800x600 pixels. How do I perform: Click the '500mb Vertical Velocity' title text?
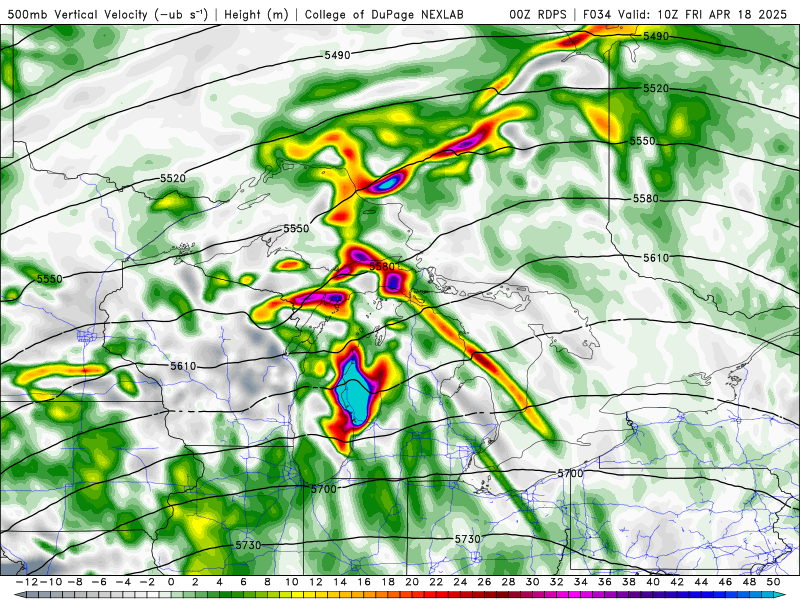[x=77, y=14]
